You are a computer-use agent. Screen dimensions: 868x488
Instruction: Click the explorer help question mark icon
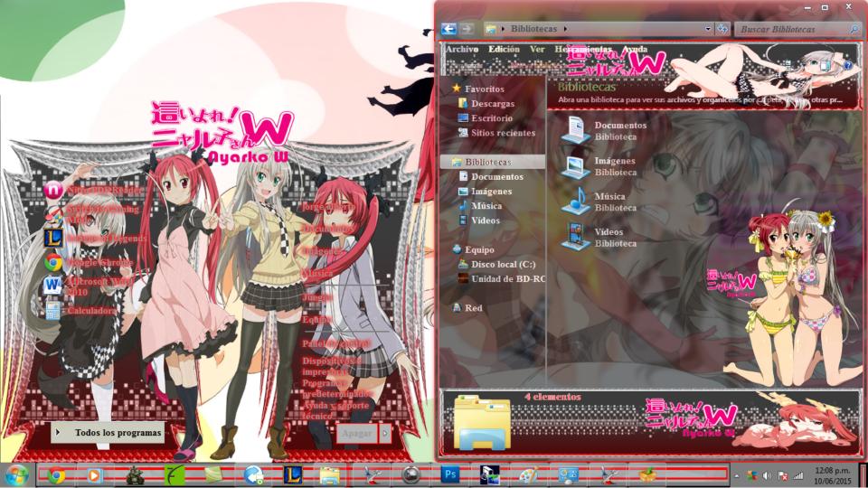tap(847, 66)
